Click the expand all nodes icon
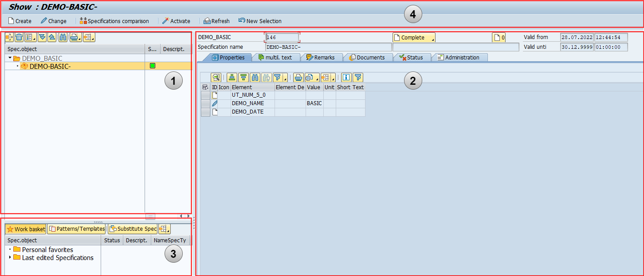 point(42,37)
